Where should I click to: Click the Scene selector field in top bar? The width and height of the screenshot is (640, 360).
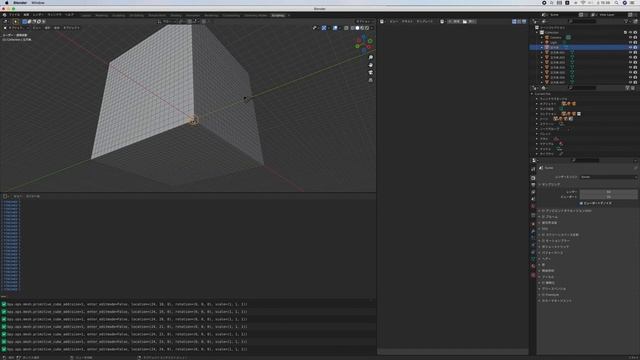[x=561, y=15]
